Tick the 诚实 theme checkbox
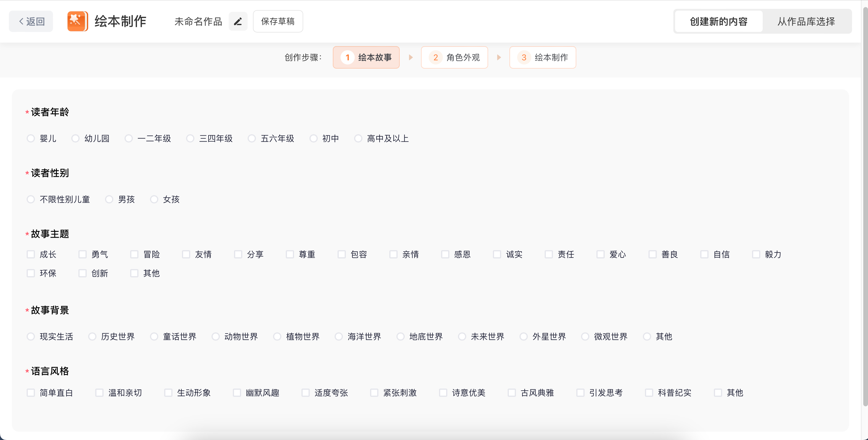Viewport: 868px width, 440px height. point(497,254)
